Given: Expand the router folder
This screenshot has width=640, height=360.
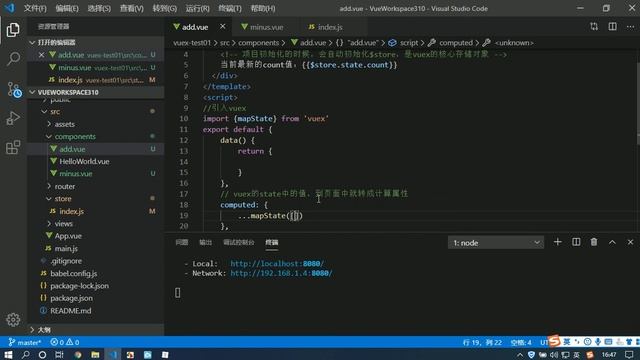Looking at the screenshot, I should [x=49, y=186].
